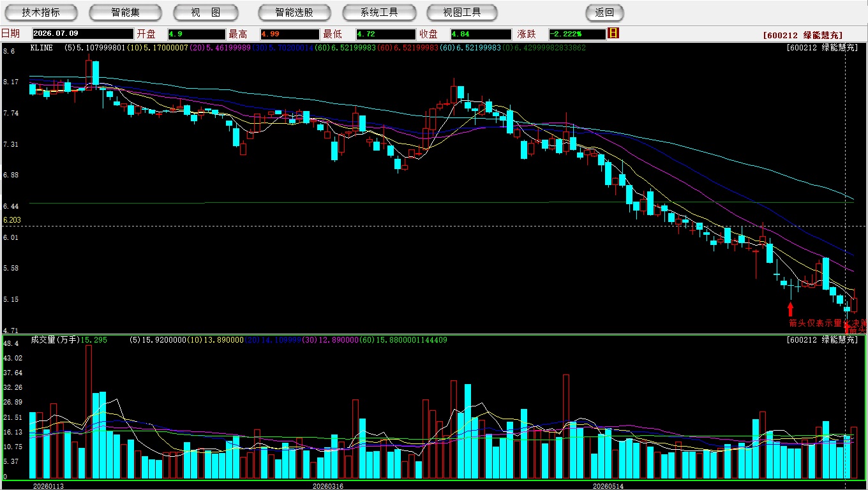Click the MA20 value (20)5.46199989

click(221, 48)
